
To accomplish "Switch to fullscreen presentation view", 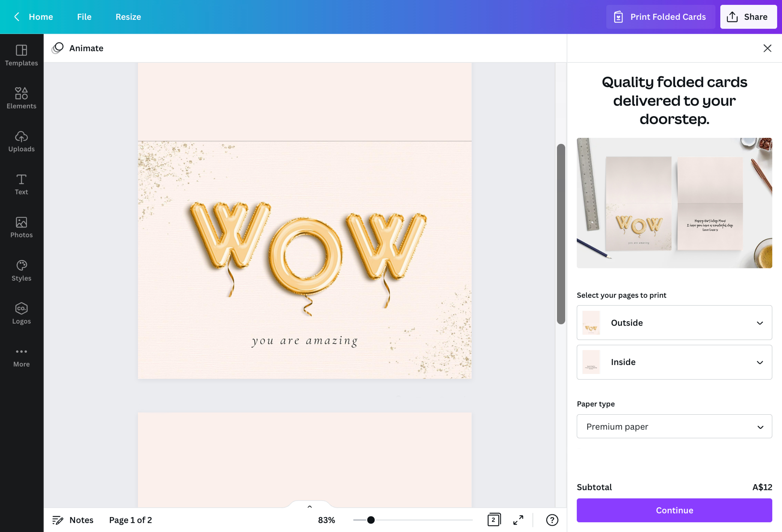I will coord(518,520).
